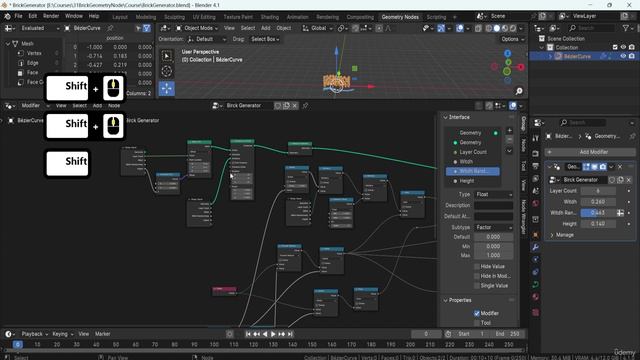Click the green Y axis gizmo ball
This screenshot has width=640, height=360.
tap(507, 62)
